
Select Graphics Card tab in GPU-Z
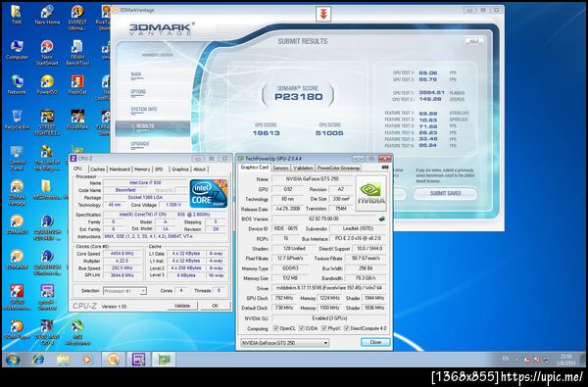point(254,168)
